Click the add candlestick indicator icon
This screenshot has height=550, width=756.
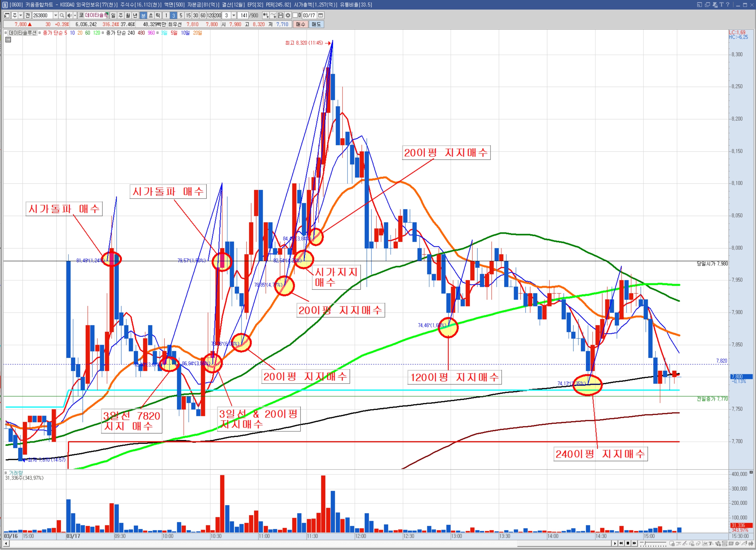[x=266, y=15]
